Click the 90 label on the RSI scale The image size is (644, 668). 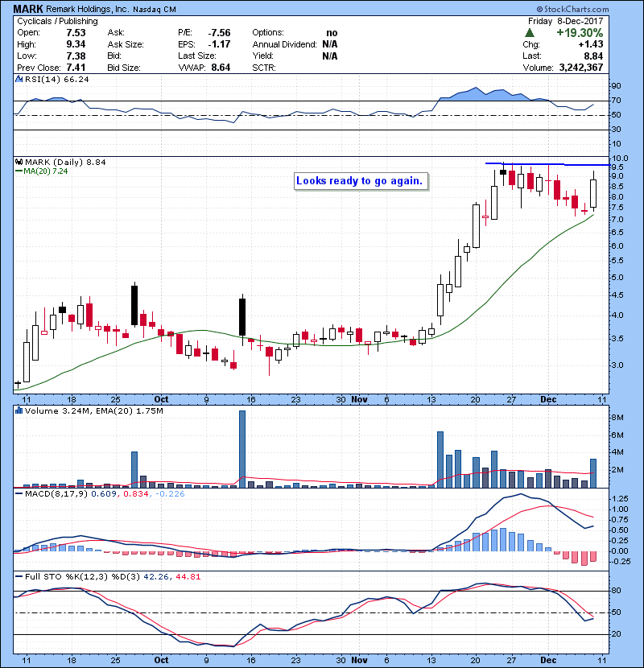616,86
